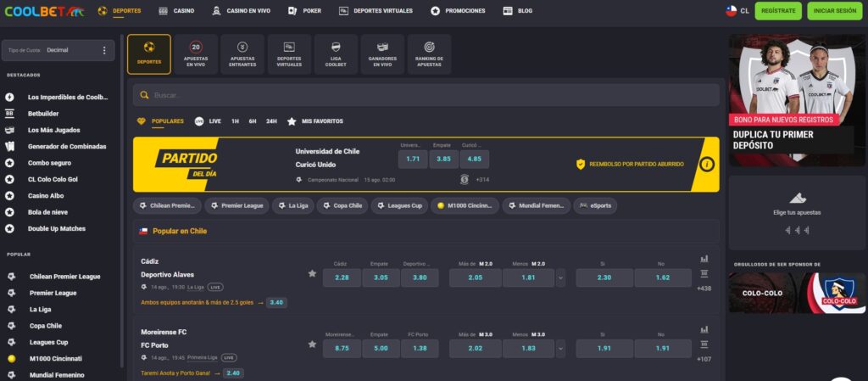Image resolution: width=868 pixels, height=381 pixels.
Task: Focus the Buscar search field
Action: 426,95
